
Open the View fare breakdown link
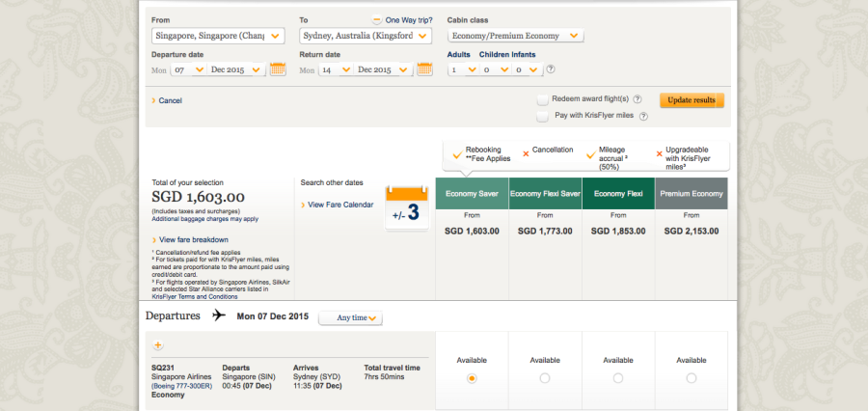193,240
